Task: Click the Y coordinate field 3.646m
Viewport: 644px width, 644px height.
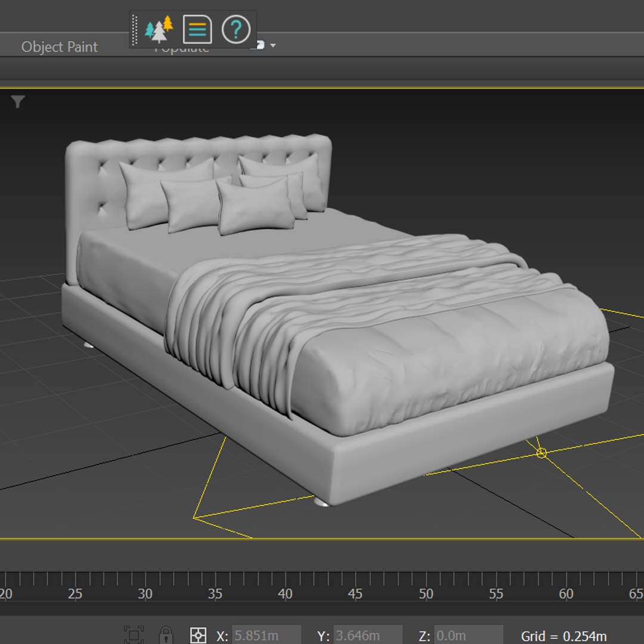Action: tap(367, 636)
